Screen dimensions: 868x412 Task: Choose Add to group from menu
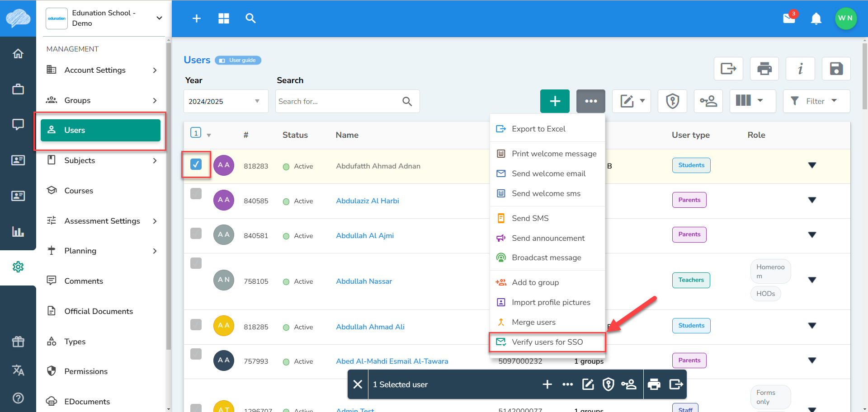[547, 282]
